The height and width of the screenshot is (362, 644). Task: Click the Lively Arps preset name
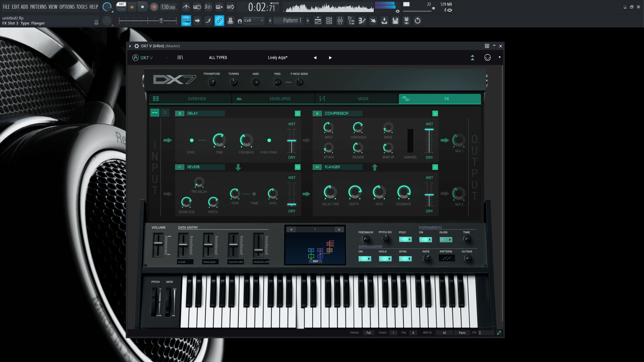(x=277, y=58)
